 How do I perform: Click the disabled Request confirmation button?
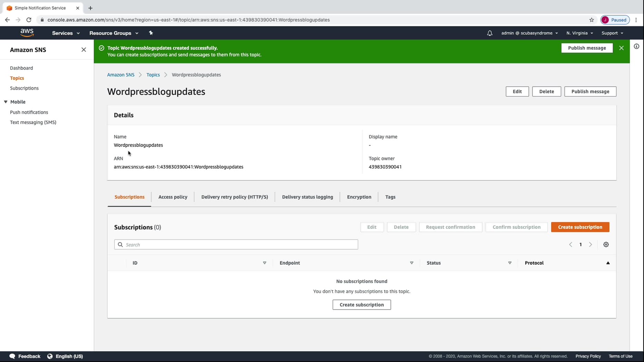(x=450, y=227)
